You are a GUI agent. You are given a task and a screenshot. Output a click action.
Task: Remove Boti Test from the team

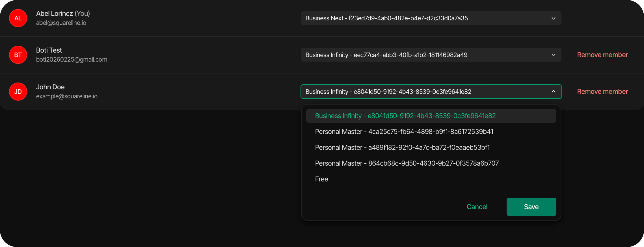point(602,55)
